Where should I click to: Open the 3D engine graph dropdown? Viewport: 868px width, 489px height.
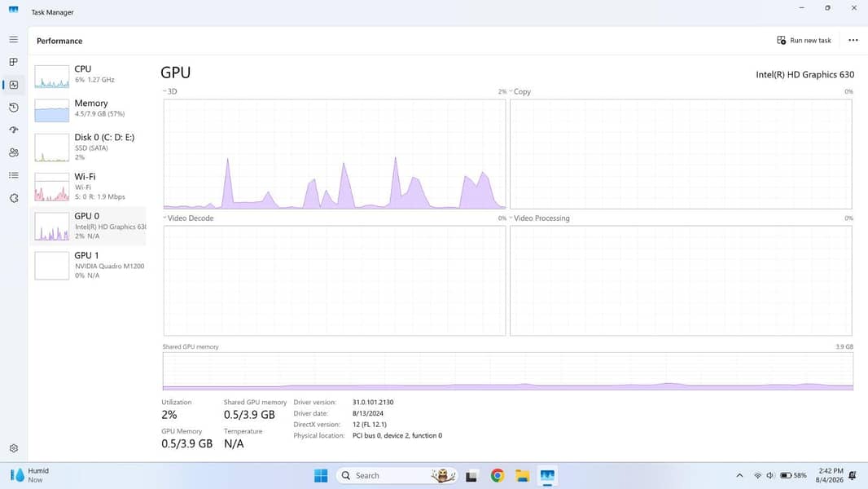[x=170, y=91]
